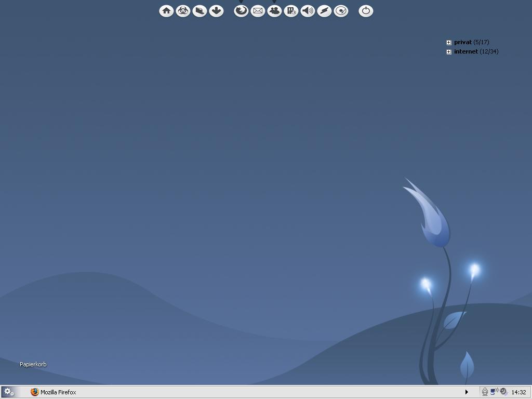Open the disc icon in the dock
Viewport: 532px width, 399px height.
pos(341,11)
